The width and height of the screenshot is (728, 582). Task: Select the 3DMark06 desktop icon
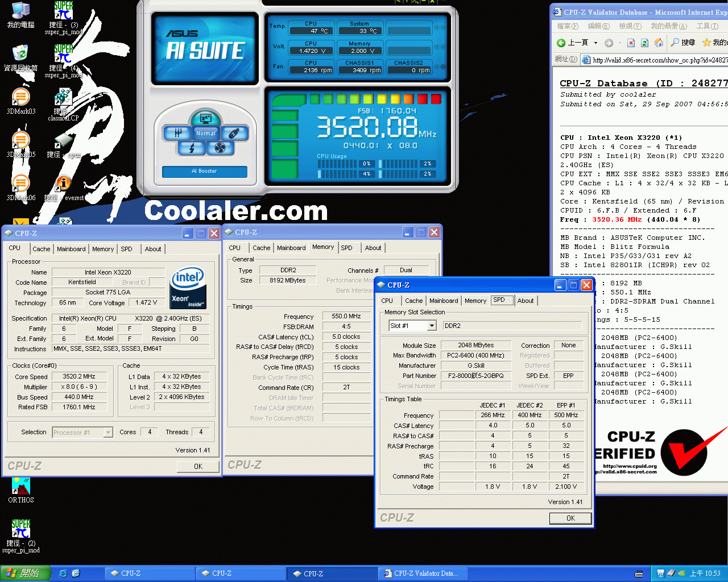coord(21,188)
